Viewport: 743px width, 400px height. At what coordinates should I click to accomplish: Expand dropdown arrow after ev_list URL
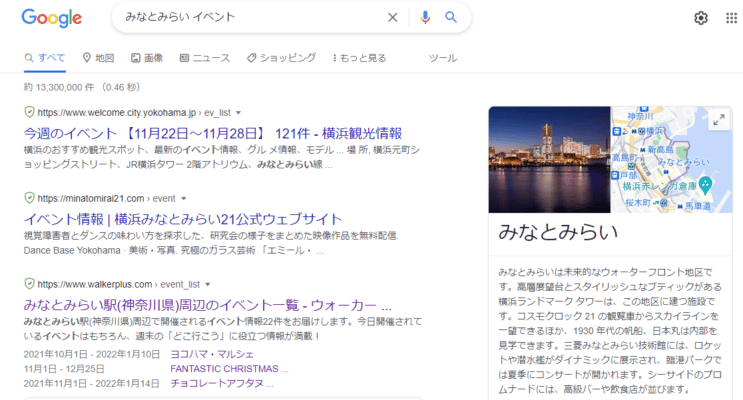(238, 113)
